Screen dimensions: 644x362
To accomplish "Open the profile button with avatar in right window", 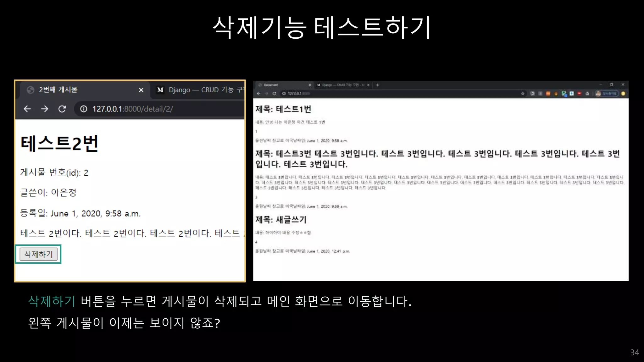I will click(x=607, y=93).
